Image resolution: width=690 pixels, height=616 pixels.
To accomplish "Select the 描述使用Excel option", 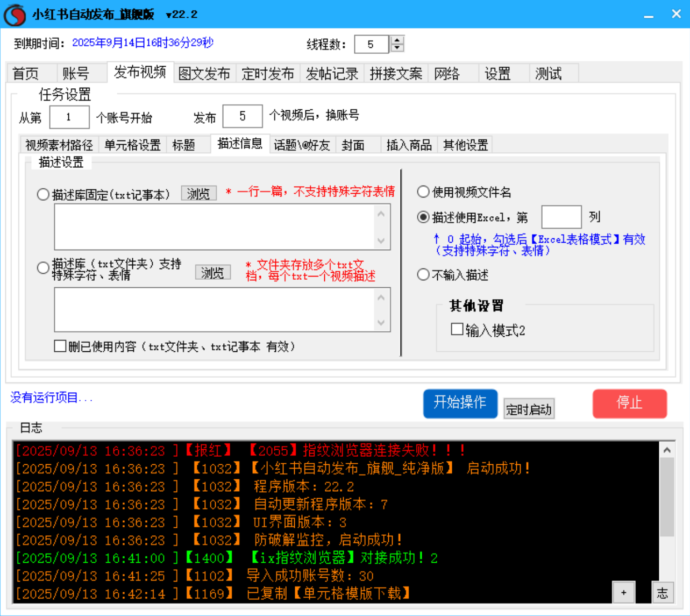I will click(x=423, y=217).
